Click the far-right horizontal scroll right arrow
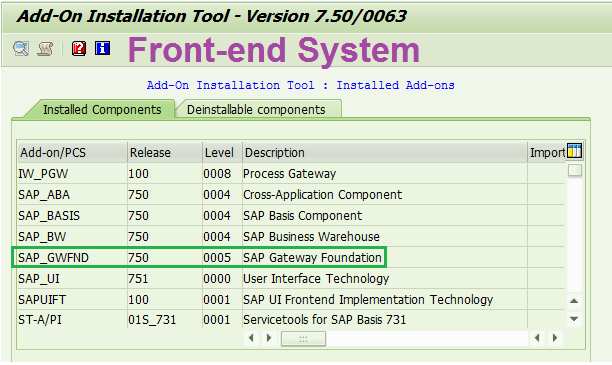Image resolution: width=612 pixels, height=365 pixels. coord(555,338)
